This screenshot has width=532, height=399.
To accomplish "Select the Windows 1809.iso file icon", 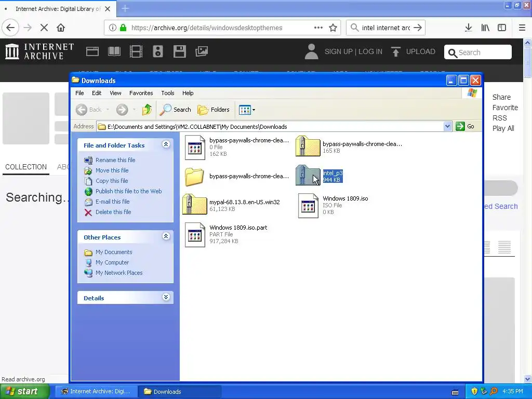I will pos(308,206).
